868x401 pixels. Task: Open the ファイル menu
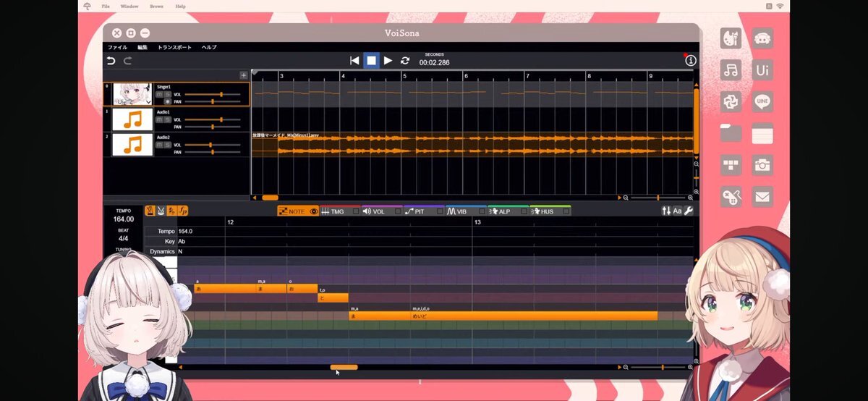[117, 47]
